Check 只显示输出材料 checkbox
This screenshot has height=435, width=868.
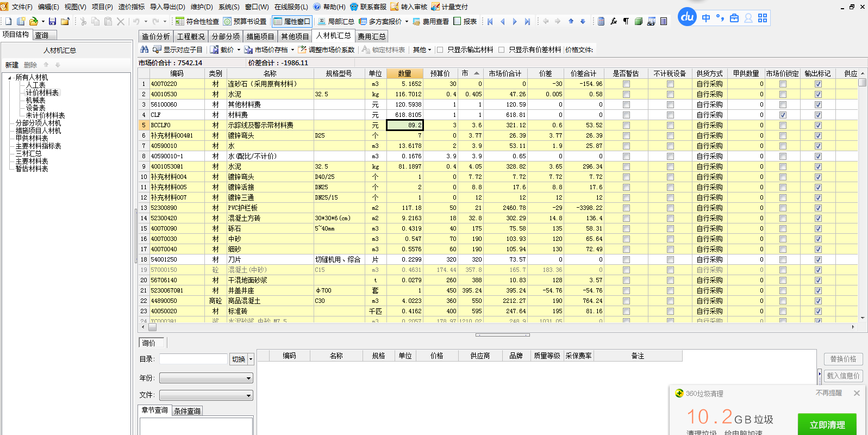pyautogui.click(x=440, y=49)
